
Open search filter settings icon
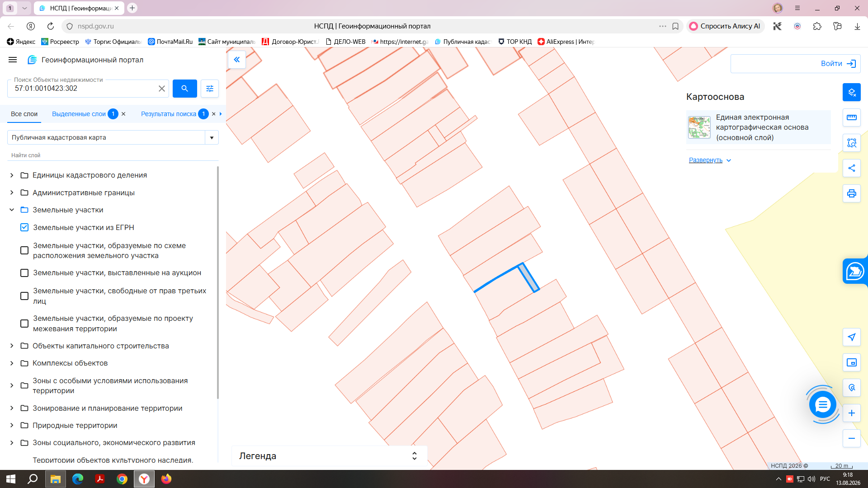click(210, 89)
